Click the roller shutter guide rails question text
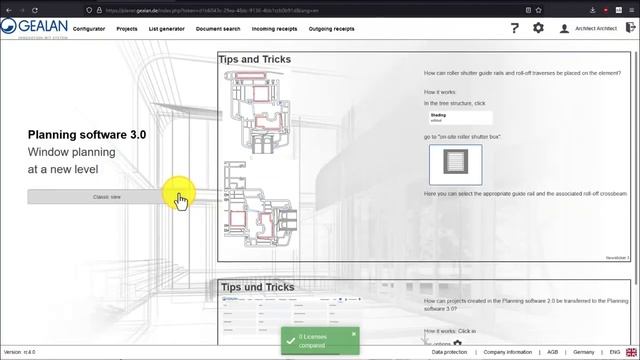This screenshot has width=640, height=360. coord(522,73)
